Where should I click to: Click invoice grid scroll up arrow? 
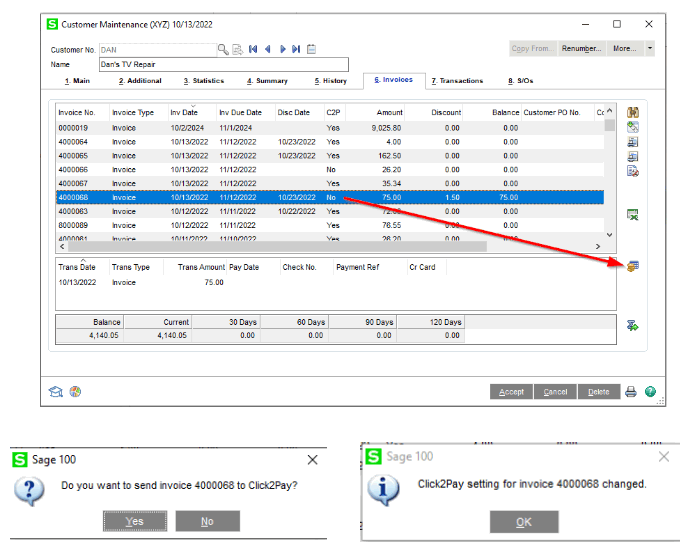609,111
